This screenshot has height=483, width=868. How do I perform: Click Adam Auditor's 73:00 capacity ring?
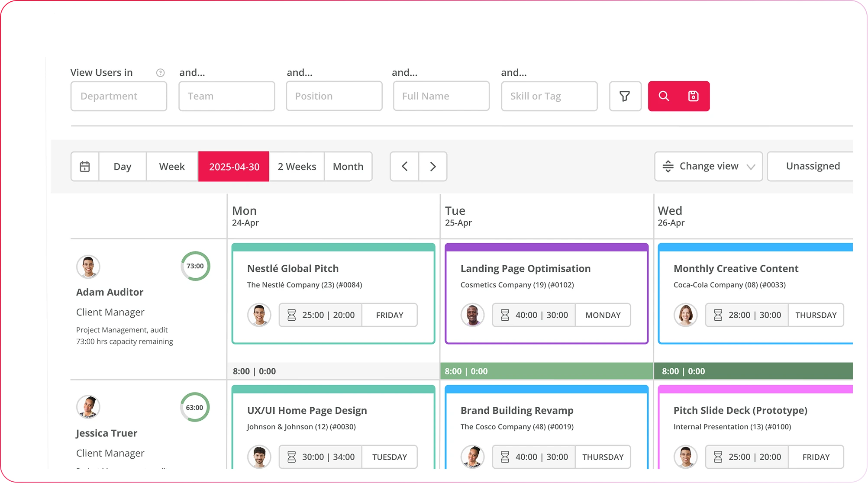pyautogui.click(x=195, y=266)
